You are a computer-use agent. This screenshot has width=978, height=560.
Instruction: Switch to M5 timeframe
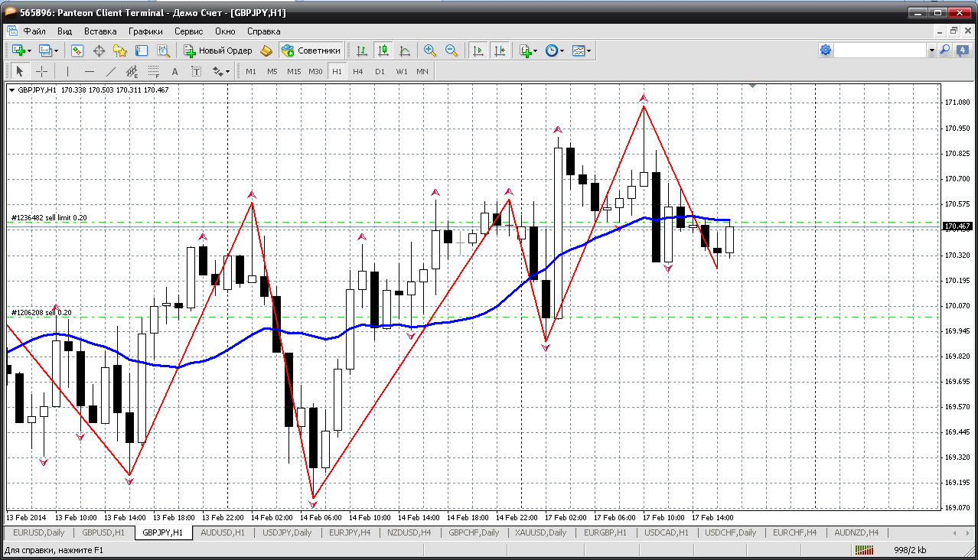[272, 71]
